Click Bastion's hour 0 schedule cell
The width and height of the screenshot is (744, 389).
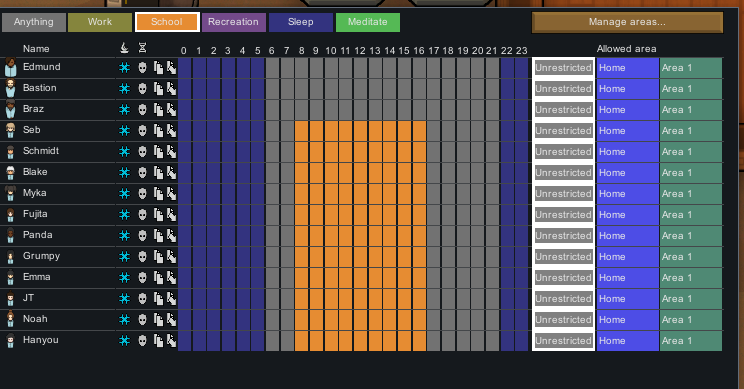tap(184, 89)
